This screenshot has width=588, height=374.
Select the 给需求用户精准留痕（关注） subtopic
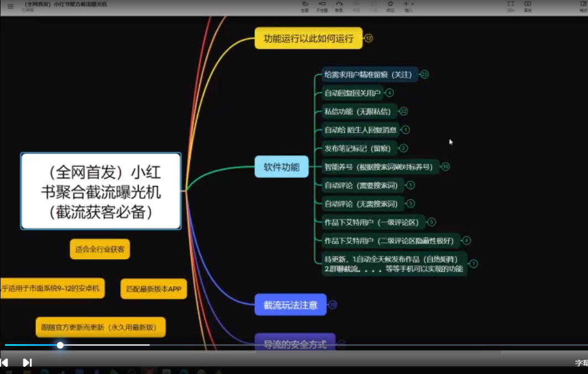(369, 75)
